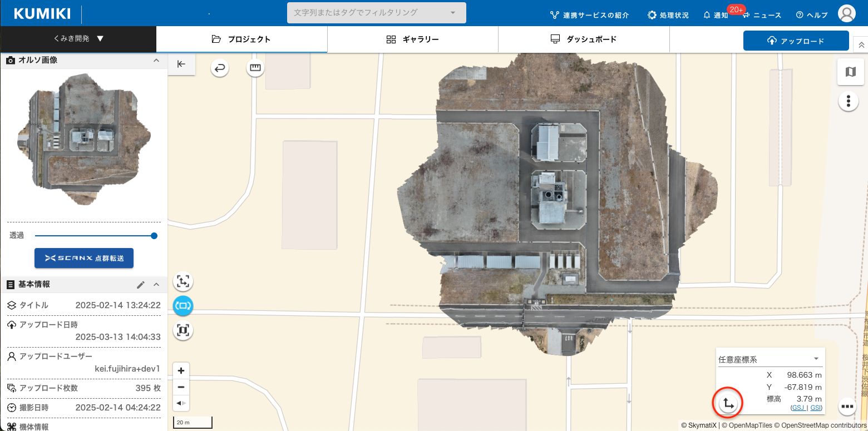Viewport: 868px width, 431px height.
Task: Open the vertical three-dot options menu
Action: (x=848, y=101)
